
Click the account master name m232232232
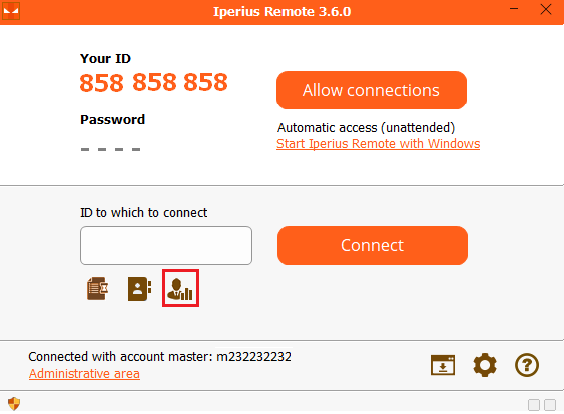pos(254,356)
